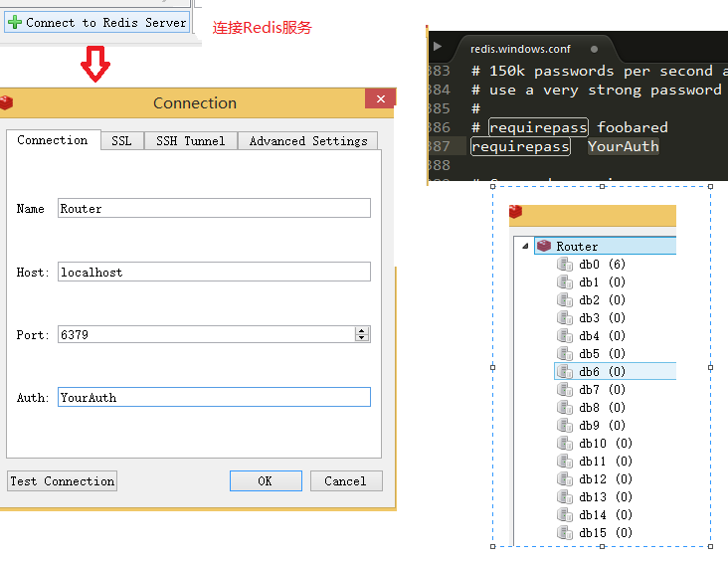
Task: Click the db1 database icon
Action: pos(565,282)
